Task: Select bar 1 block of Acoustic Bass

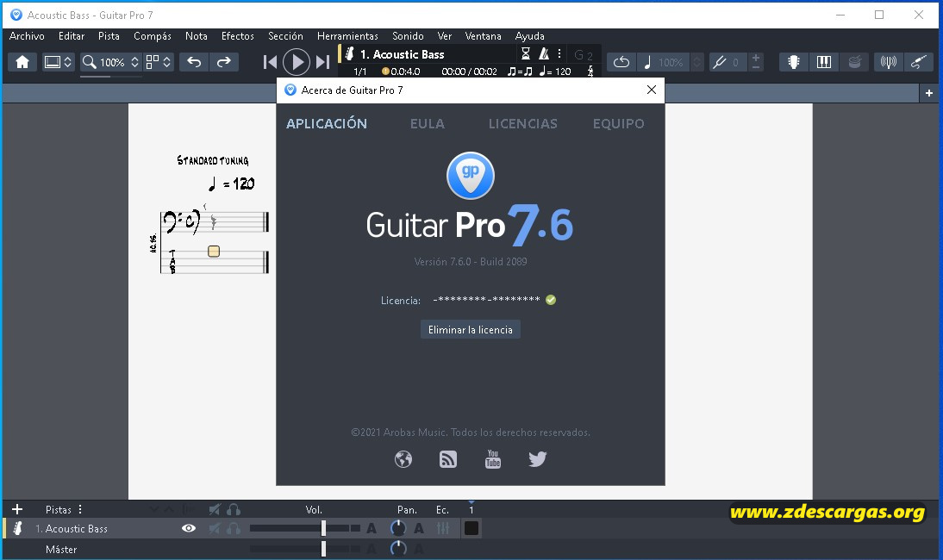Action: 471,529
